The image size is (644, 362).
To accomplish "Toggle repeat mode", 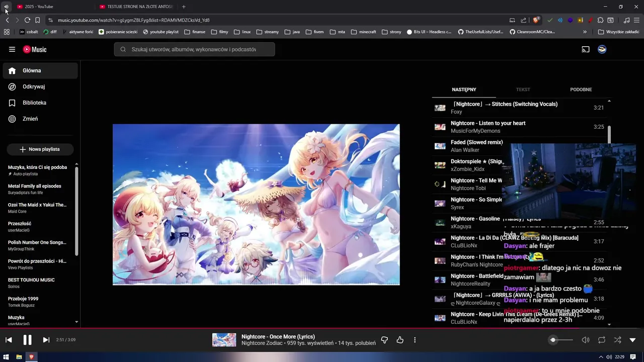I will coord(602,340).
